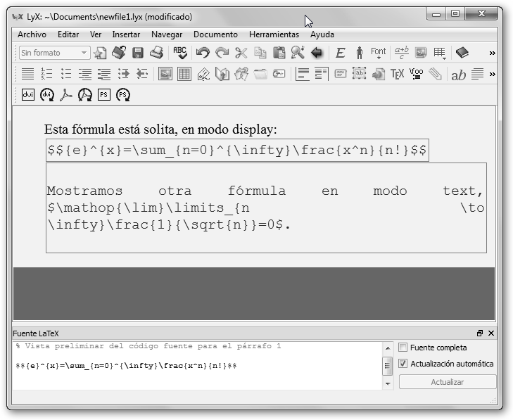The image size is (513, 420).
Task: Open the Herramientas menu
Action: 274,34
